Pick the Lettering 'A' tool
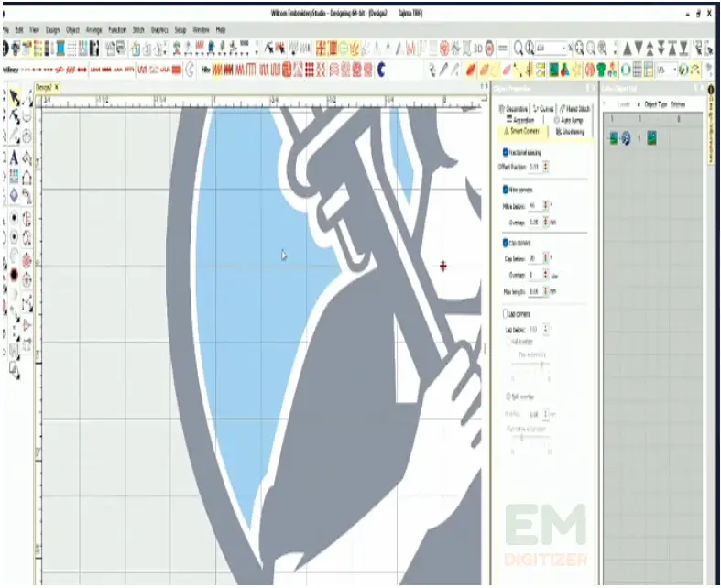721x588 pixels. click(14, 158)
